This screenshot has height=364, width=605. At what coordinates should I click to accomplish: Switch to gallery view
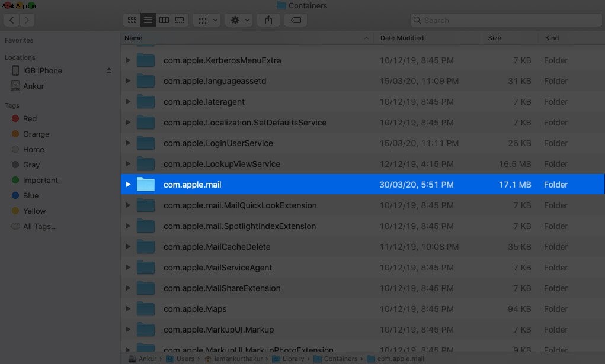point(180,20)
